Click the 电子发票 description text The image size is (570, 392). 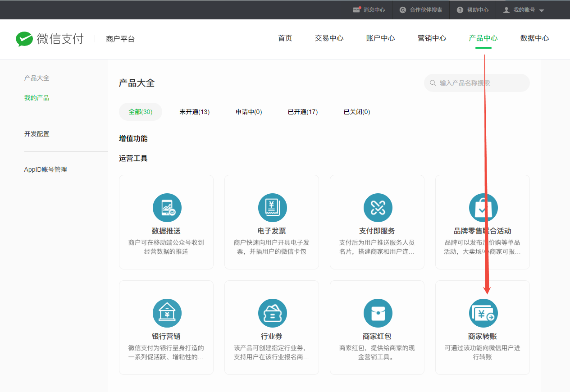(x=272, y=247)
